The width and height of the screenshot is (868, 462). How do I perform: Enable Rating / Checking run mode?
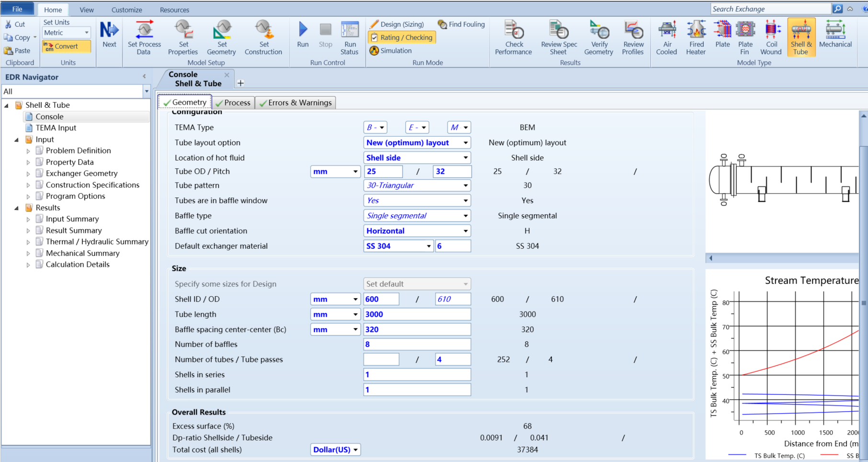[402, 37]
